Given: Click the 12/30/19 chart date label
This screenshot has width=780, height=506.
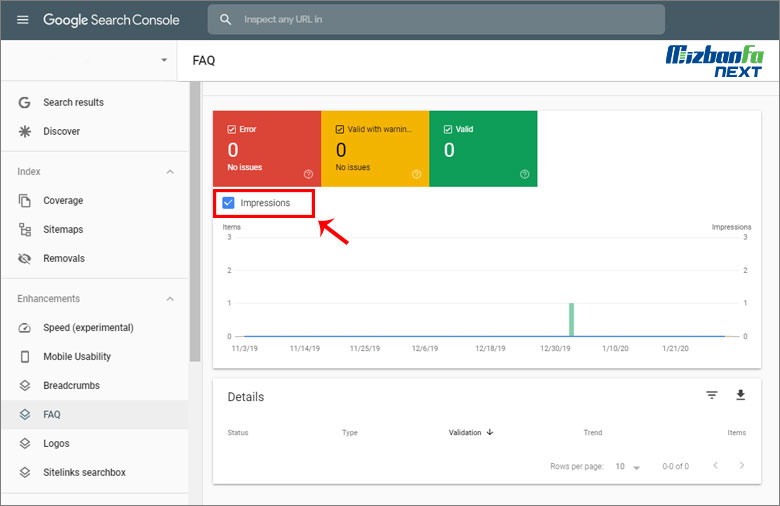Looking at the screenshot, I should click(555, 348).
